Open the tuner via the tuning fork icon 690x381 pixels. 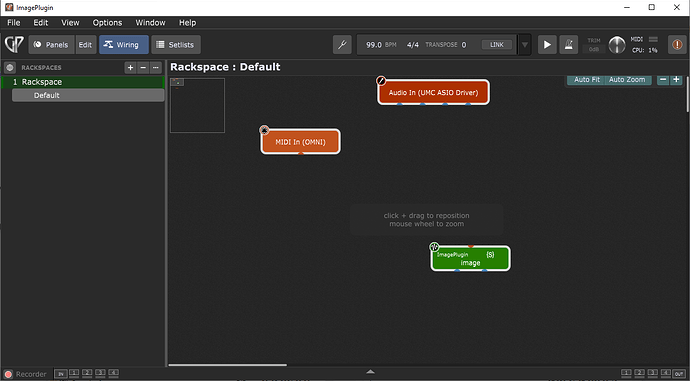[342, 44]
